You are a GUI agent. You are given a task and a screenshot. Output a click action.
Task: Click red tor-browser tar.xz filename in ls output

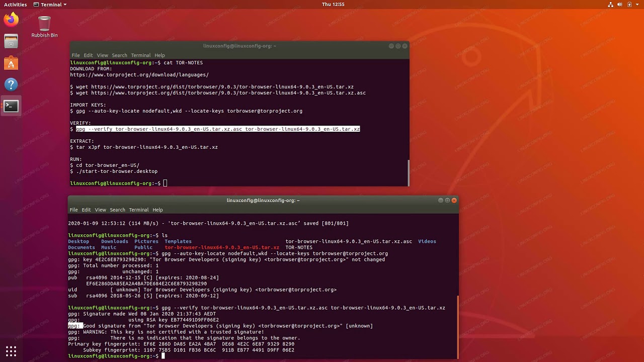point(222,247)
